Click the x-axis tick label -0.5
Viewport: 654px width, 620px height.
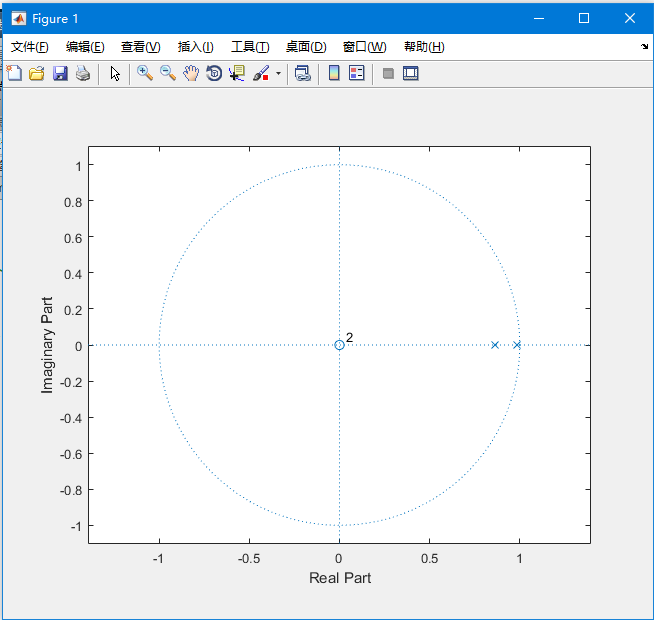[249, 558]
